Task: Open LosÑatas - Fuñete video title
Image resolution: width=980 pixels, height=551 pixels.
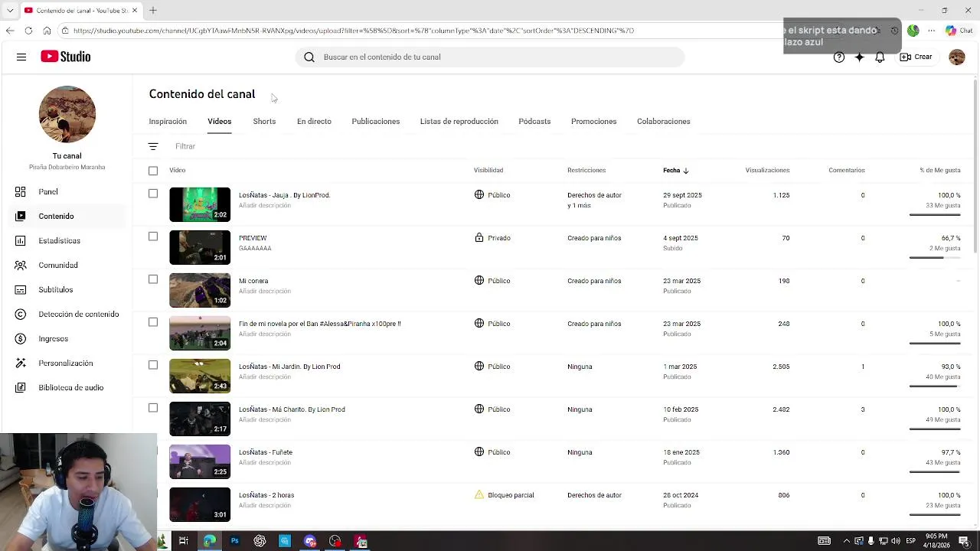Action: 266,452
